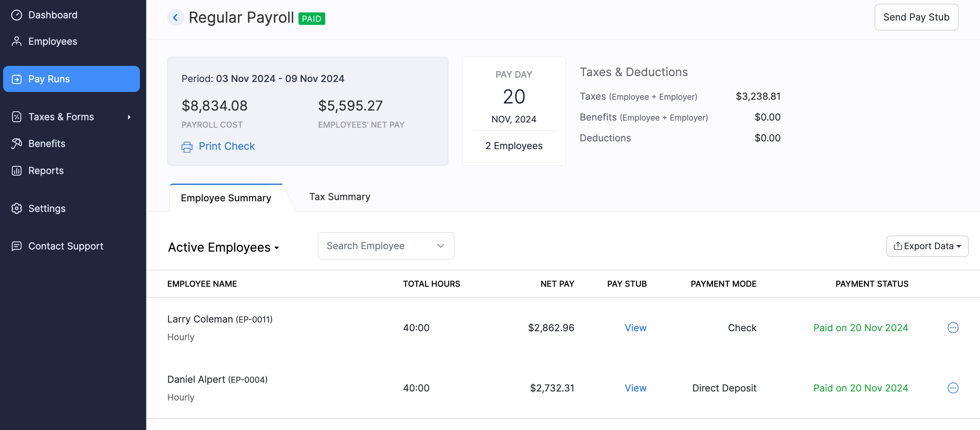Image resolution: width=980 pixels, height=430 pixels.
Task: Switch to the Tax Summary tab
Action: (339, 197)
